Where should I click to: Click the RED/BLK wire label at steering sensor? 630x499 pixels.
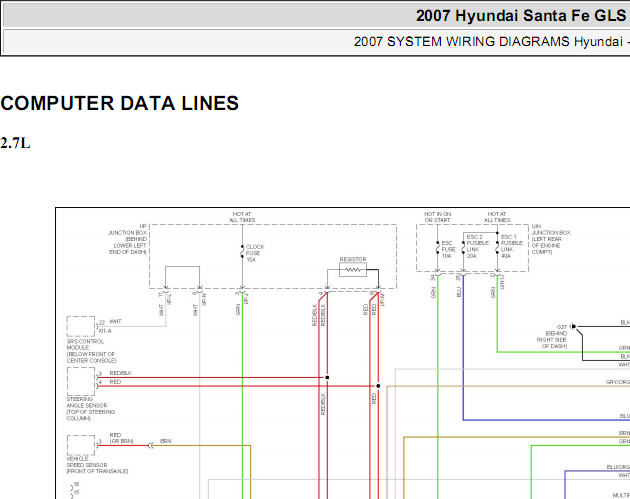[121, 373]
